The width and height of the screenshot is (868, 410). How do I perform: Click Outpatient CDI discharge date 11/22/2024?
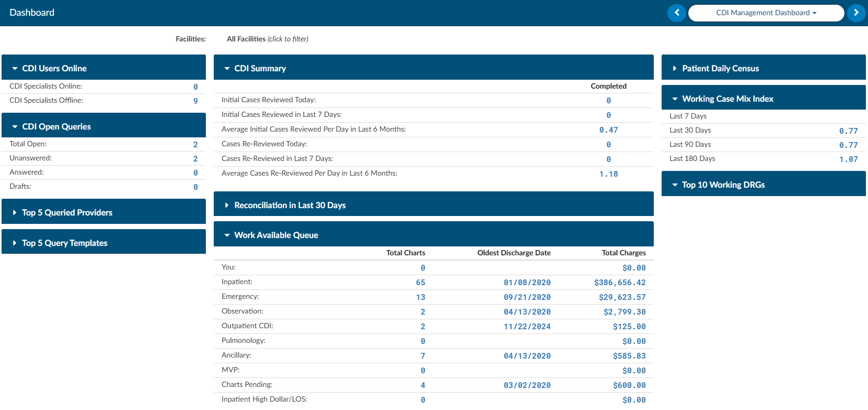(x=527, y=327)
